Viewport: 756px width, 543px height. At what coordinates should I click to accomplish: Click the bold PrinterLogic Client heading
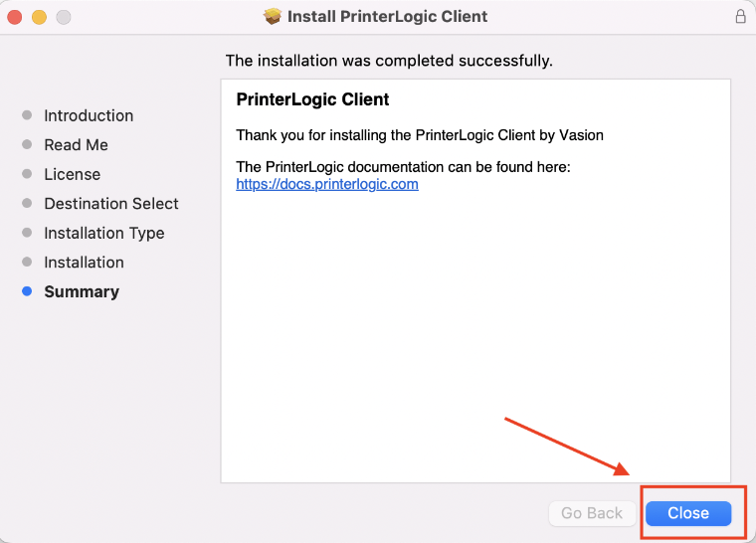point(312,99)
